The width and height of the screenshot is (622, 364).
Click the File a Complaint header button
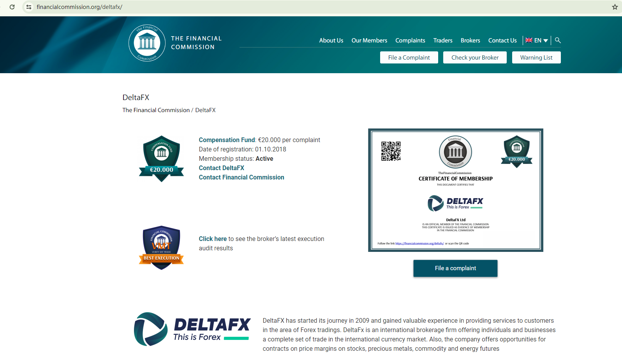click(409, 58)
